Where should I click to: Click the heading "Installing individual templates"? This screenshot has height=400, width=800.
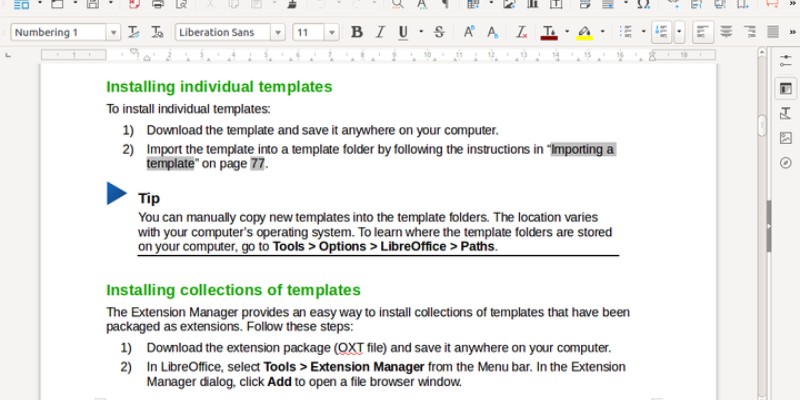pyautogui.click(x=219, y=87)
